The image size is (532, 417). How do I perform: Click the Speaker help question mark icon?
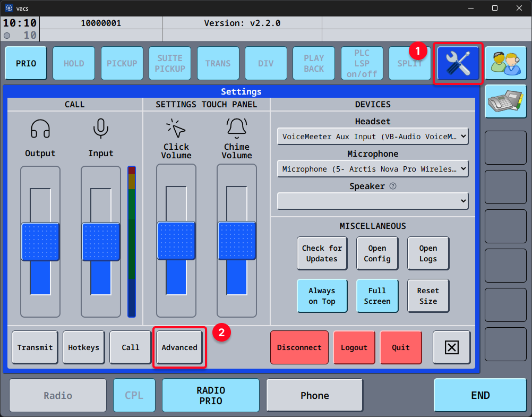[x=393, y=186]
